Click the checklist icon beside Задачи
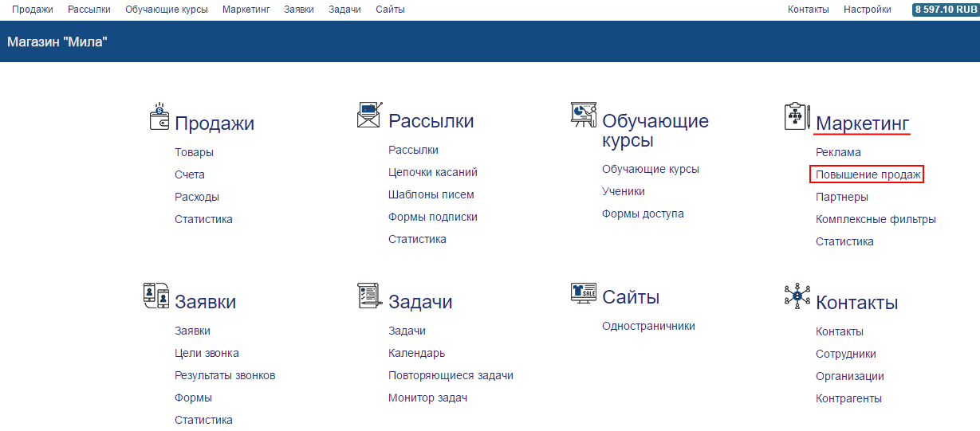This screenshot has width=980, height=431. 369,295
